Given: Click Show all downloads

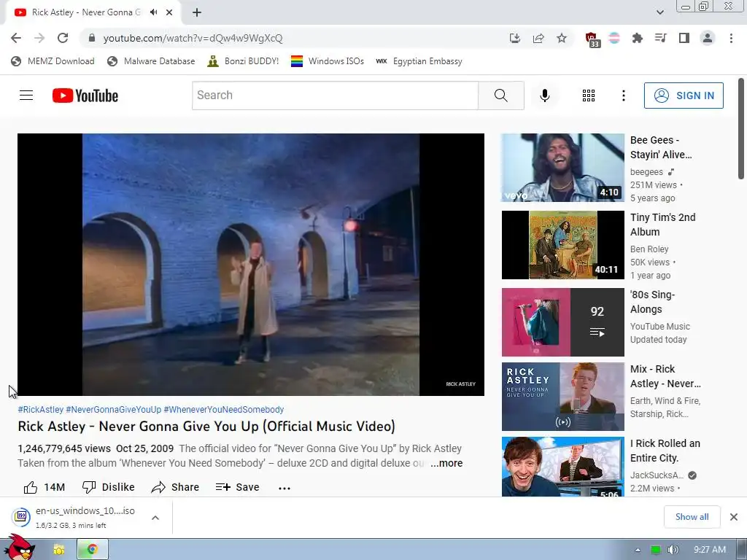Looking at the screenshot, I should point(692,517).
